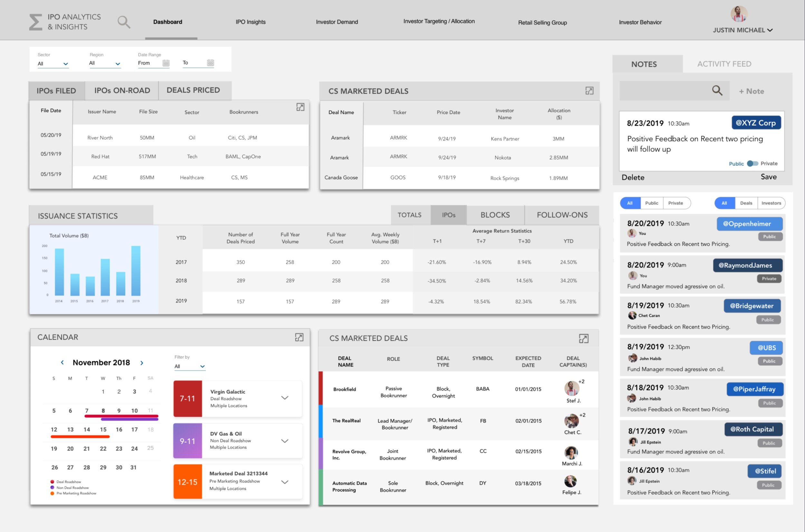The image size is (805, 532).
Task: Expand the top CS Marketed Deals panel
Action: pos(589,90)
